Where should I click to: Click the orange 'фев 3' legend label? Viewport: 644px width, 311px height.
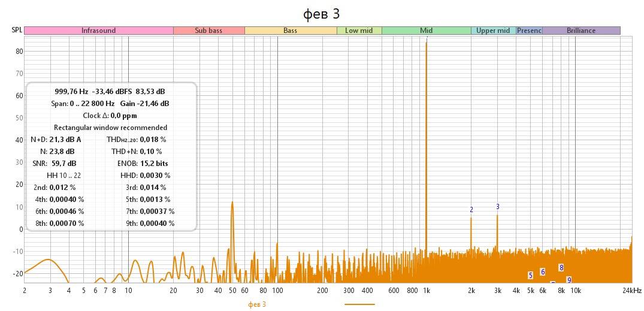tap(257, 304)
